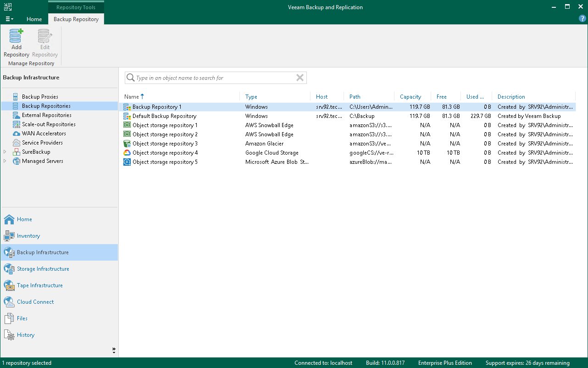The height and width of the screenshot is (368, 588).
Task: Switch to the Home ribbon tab
Action: (x=34, y=19)
